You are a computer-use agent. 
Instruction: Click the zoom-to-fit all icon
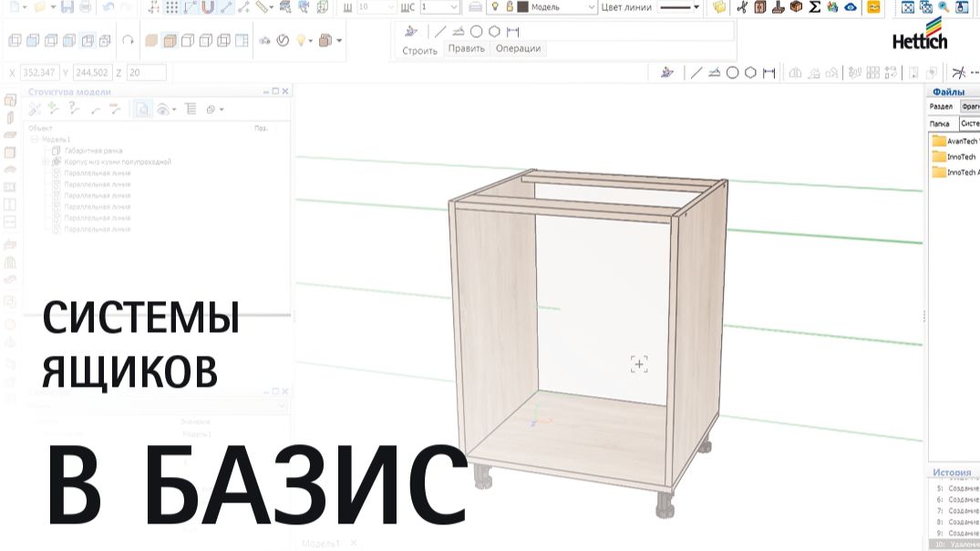pos(907,7)
